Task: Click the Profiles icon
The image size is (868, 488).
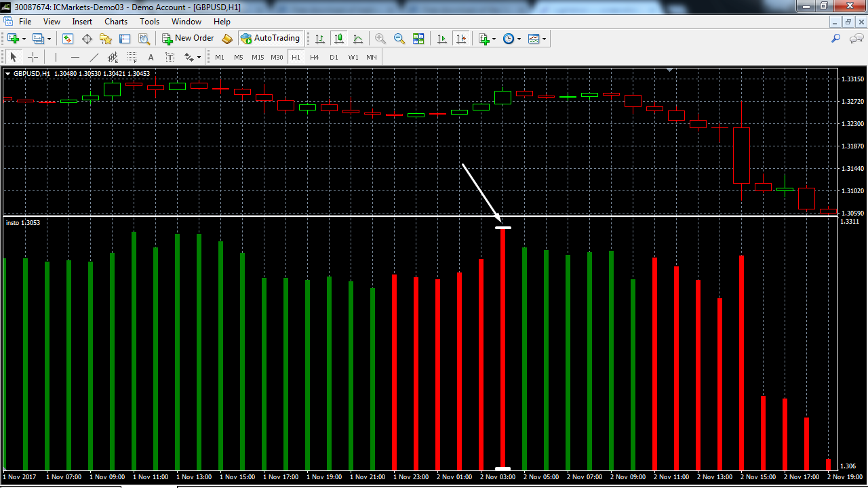Action: [x=38, y=39]
